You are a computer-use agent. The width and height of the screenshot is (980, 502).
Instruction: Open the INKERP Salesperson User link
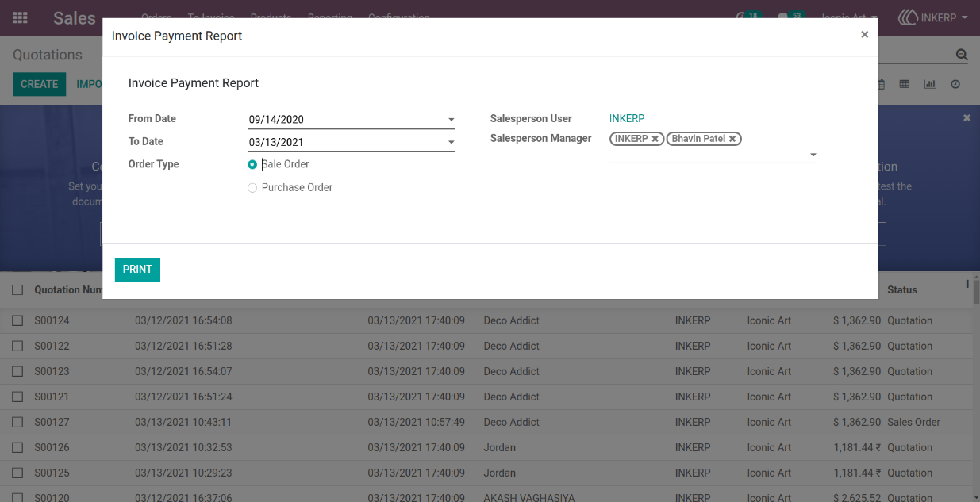627,118
